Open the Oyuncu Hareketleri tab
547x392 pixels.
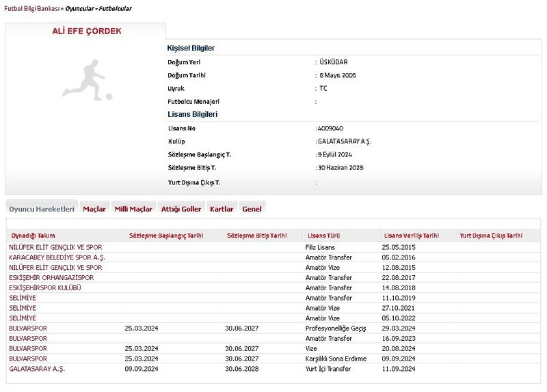tap(42, 209)
